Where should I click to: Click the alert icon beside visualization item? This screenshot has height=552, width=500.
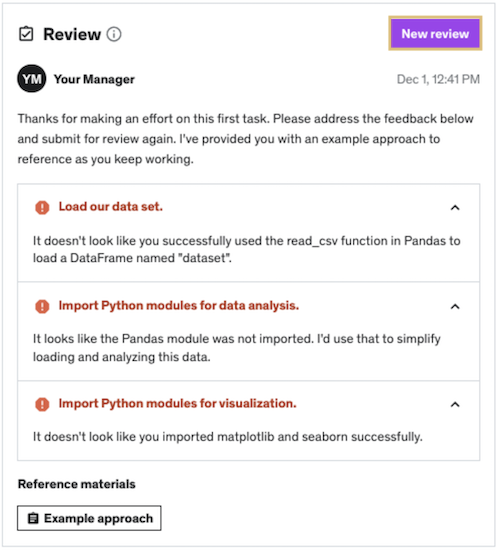(42, 404)
